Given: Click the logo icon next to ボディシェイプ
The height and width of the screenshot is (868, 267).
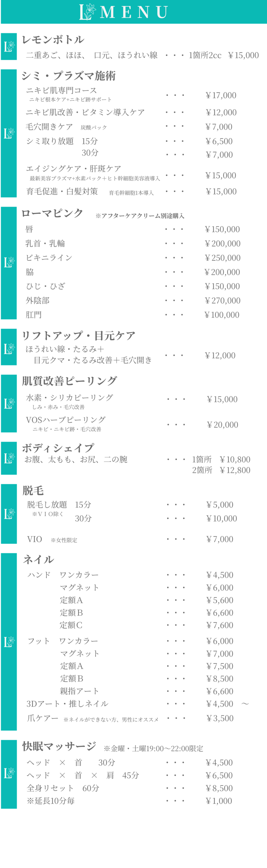Looking at the screenshot, I should pyautogui.click(x=9, y=458).
